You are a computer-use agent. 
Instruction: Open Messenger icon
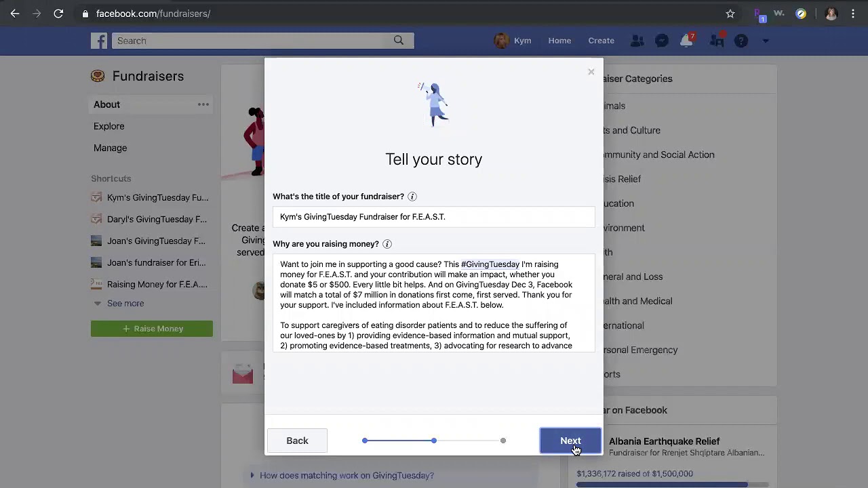coord(662,41)
